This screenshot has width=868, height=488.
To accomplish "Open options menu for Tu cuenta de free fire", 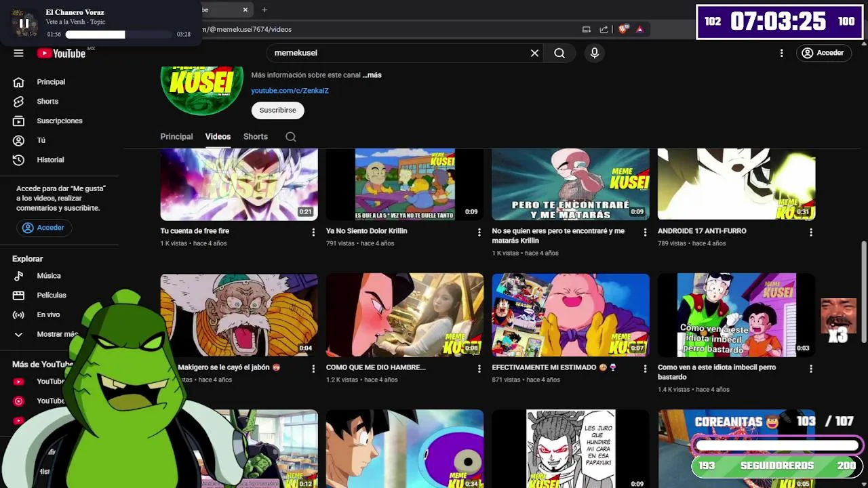I will [x=313, y=232].
